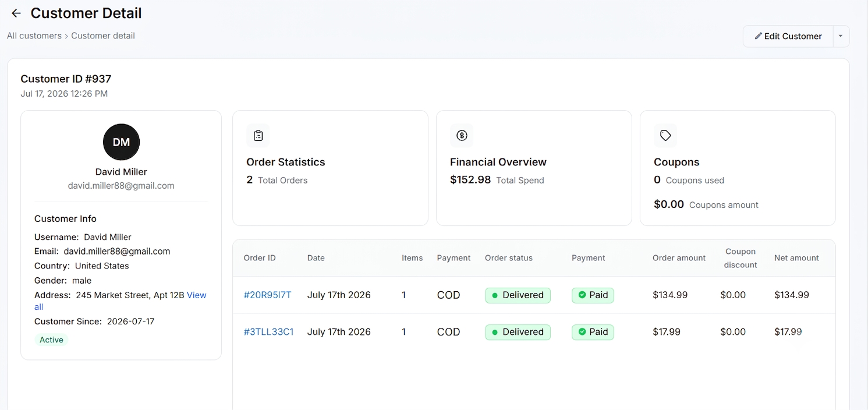The width and height of the screenshot is (868, 410).
Task: Open order #3TLL33C1
Action: tap(269, 332)
